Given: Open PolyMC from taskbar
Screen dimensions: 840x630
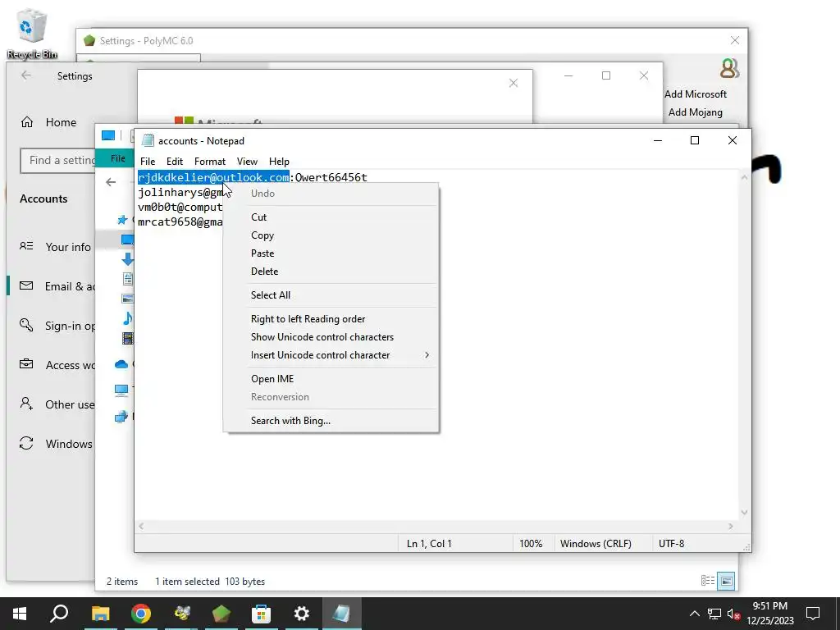Looking at the screenshot, I should pos(221,614).
